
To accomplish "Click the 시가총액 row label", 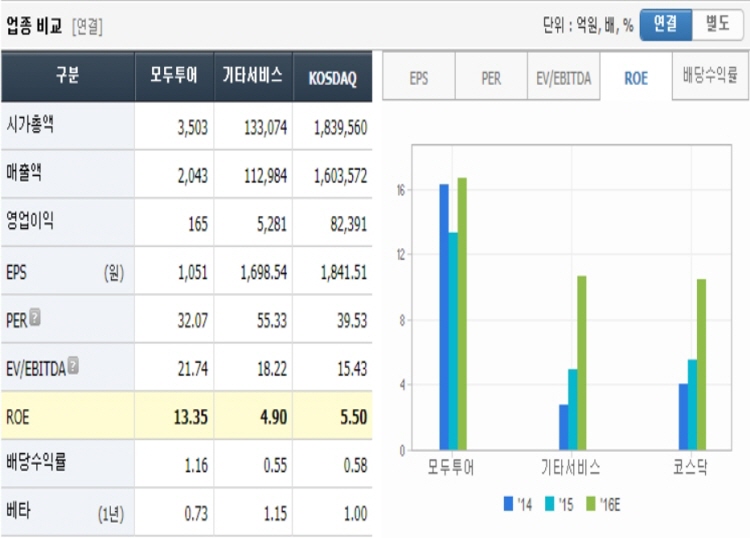I will pyautogui.click(x=30, y=125).
